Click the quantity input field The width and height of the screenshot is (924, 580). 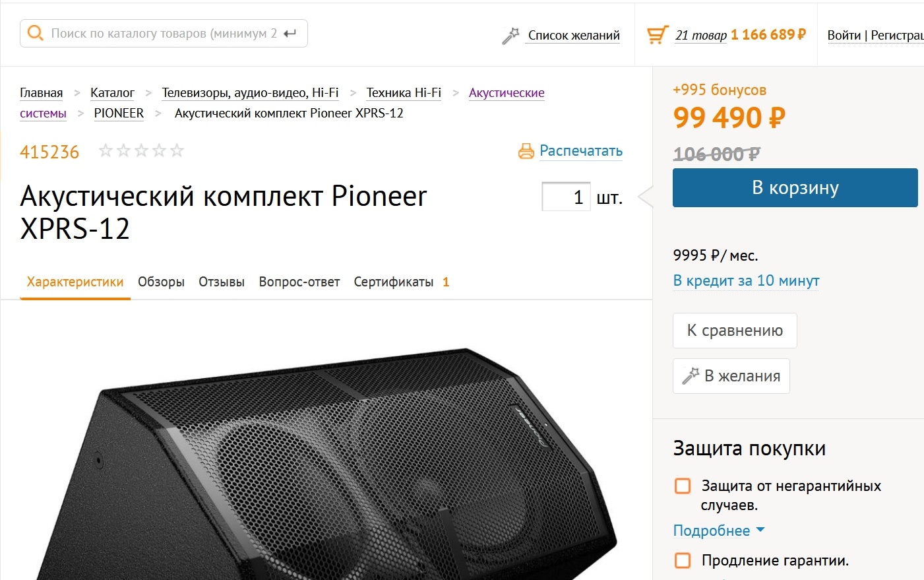point(566,197)
